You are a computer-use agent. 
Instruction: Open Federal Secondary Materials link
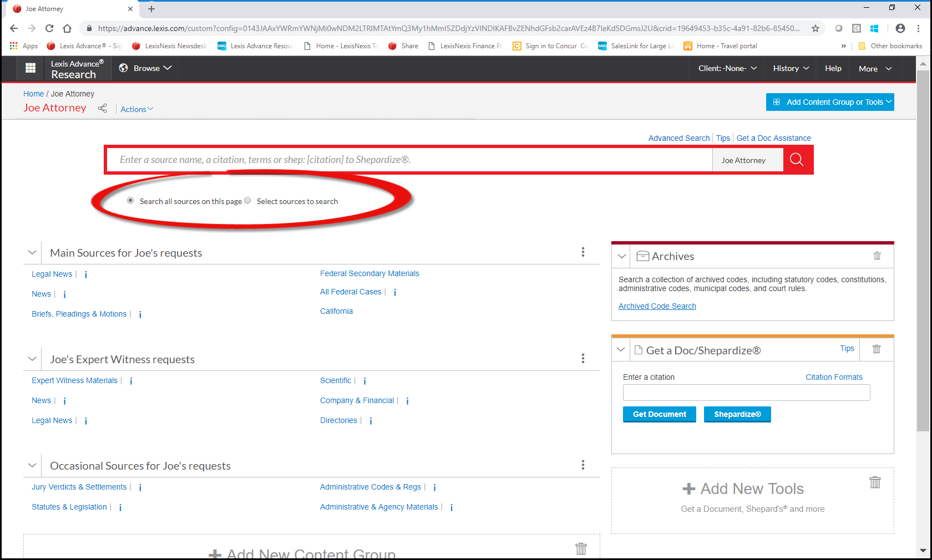(369, 273)
